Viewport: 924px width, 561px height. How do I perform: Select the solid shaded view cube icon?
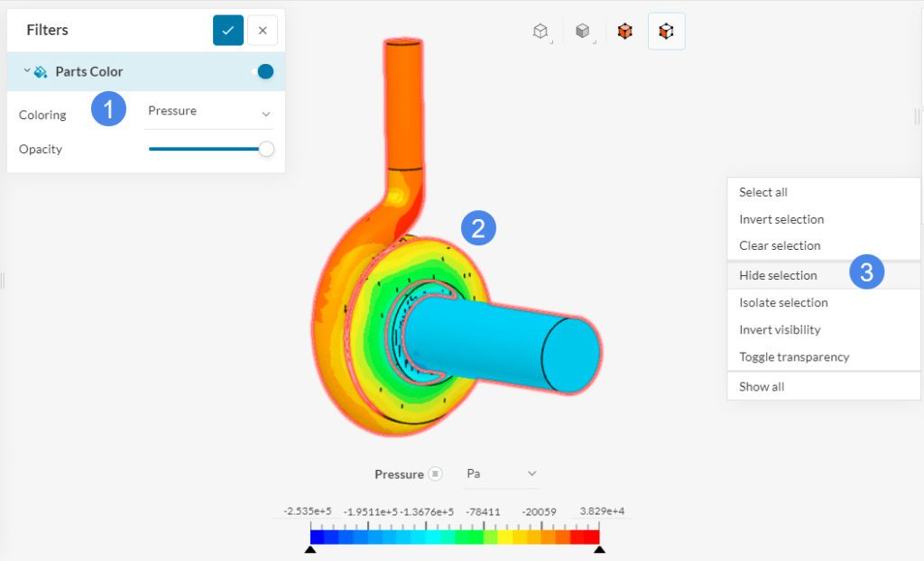click(x=582, y=30)
